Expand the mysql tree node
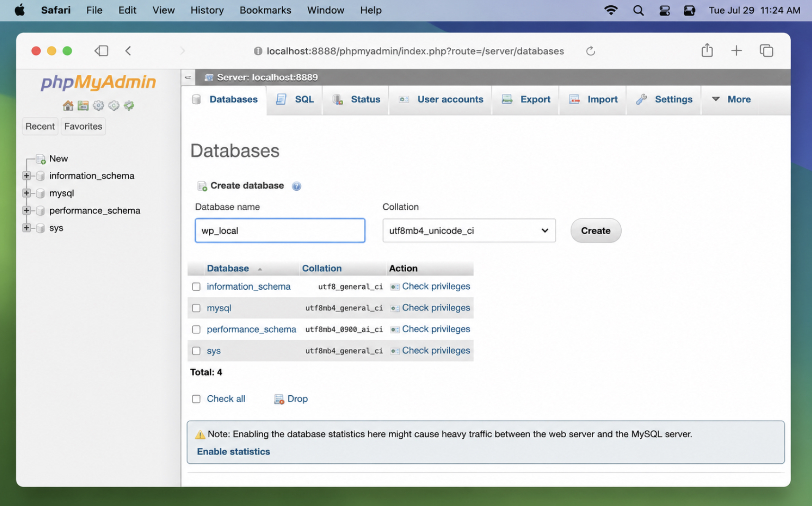This screenshot has width=812, height=506. 27,193
